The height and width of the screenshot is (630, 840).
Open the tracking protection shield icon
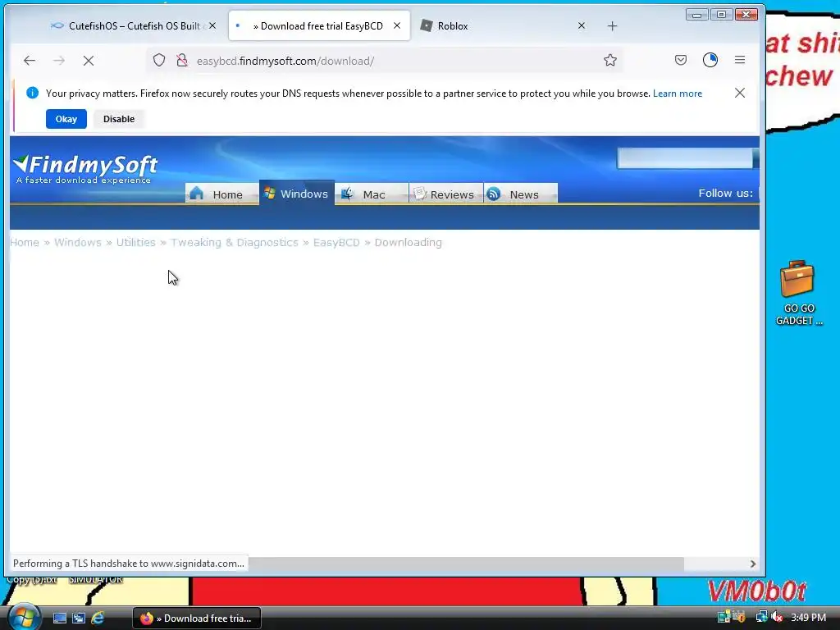[159, 60]
